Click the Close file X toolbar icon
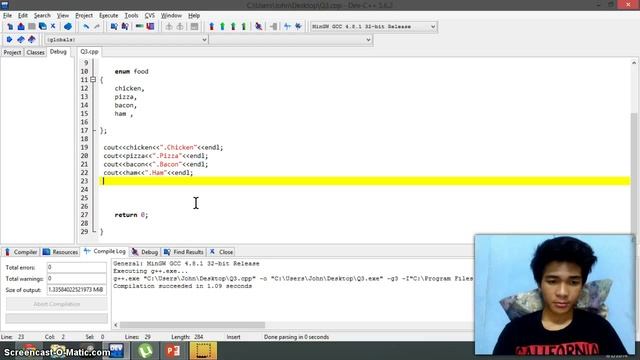The height and width of the screenshot is (360, 640). pyautogui.click(x=53, y=27)
